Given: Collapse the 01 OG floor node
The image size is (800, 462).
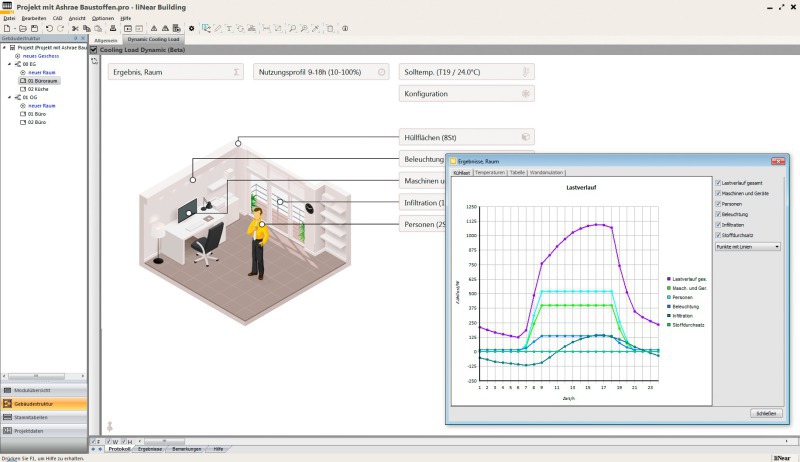Looking at the screenshot, I should (9, 97).
